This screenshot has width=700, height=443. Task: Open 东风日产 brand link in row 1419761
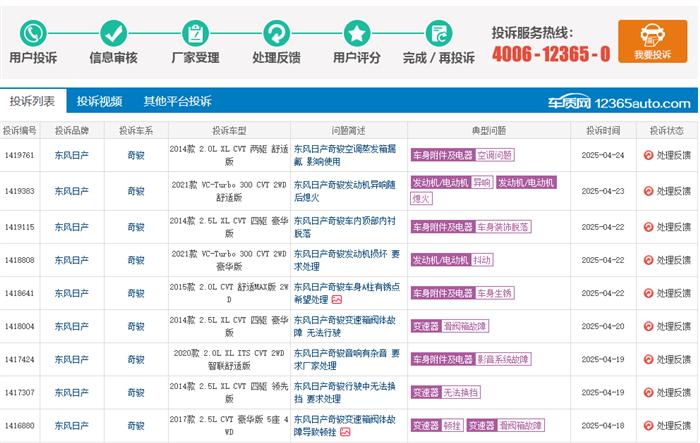(71, 155)
